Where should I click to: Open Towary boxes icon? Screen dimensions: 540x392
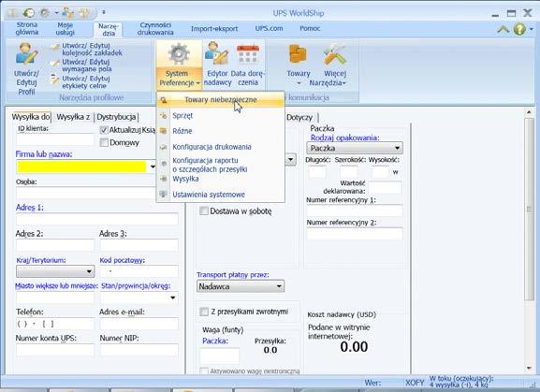click(x=299, y=54)
